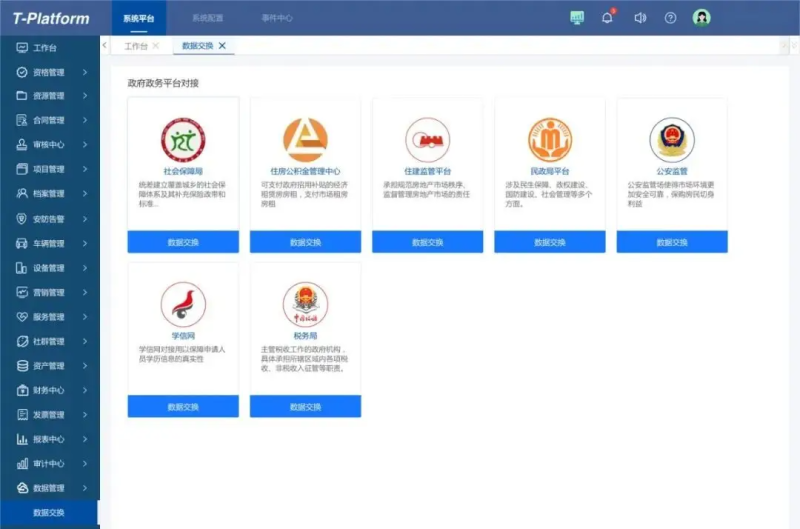
Task: Switch to the 工作台 page tab
Action: (136, 46)
